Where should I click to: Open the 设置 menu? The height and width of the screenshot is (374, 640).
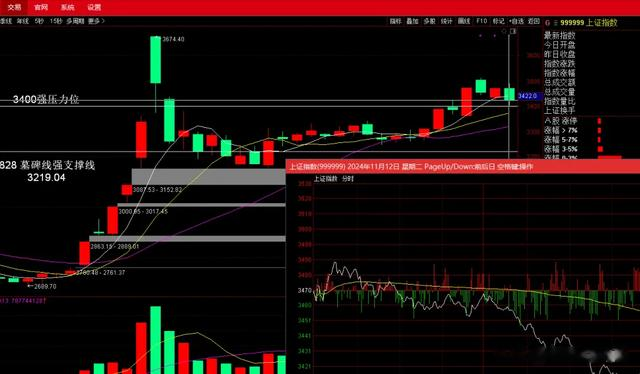(94, 7)
